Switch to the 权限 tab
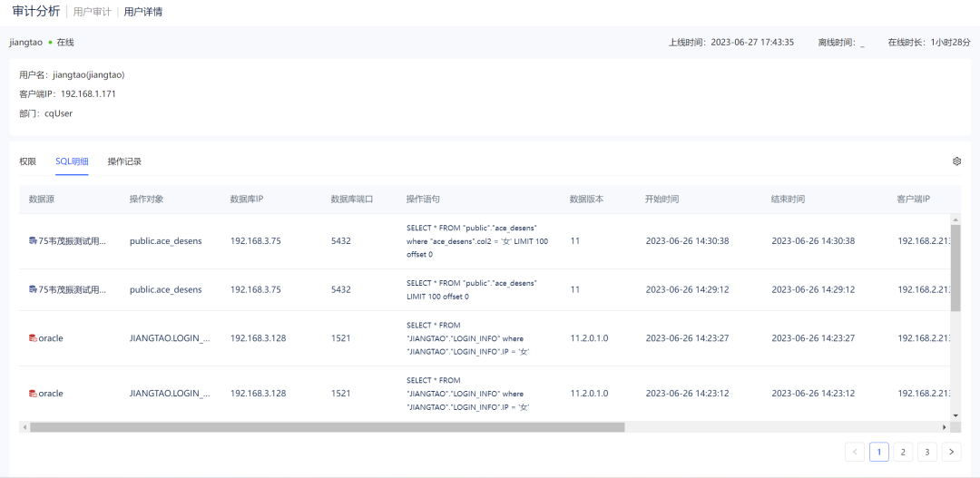 [27, 161]
